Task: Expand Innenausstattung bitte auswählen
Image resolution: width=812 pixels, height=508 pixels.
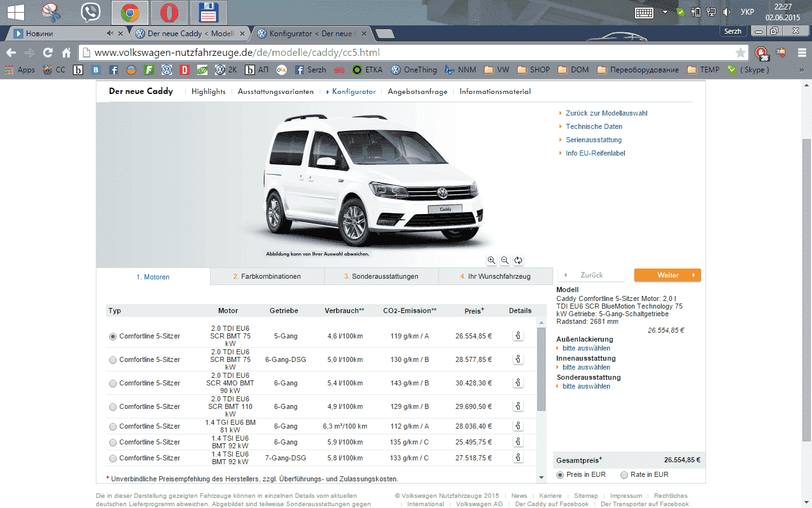Action: coord(586,367)
